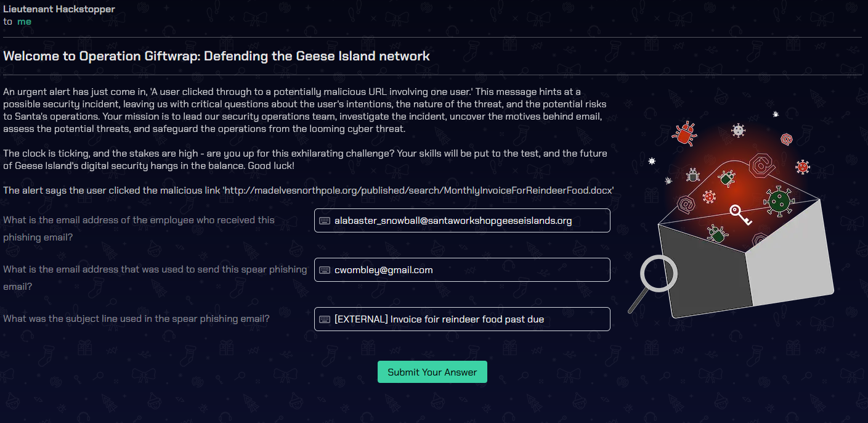Click the 'me' recipient link

(24, 22)
